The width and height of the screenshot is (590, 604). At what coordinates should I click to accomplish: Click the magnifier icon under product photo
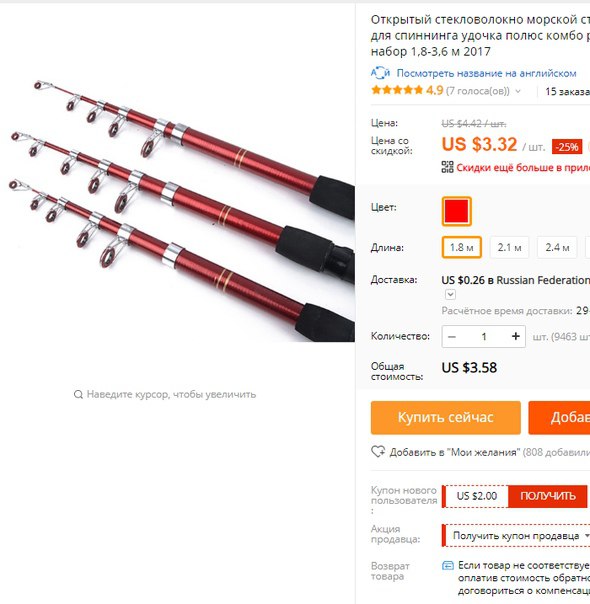(78, 394)
